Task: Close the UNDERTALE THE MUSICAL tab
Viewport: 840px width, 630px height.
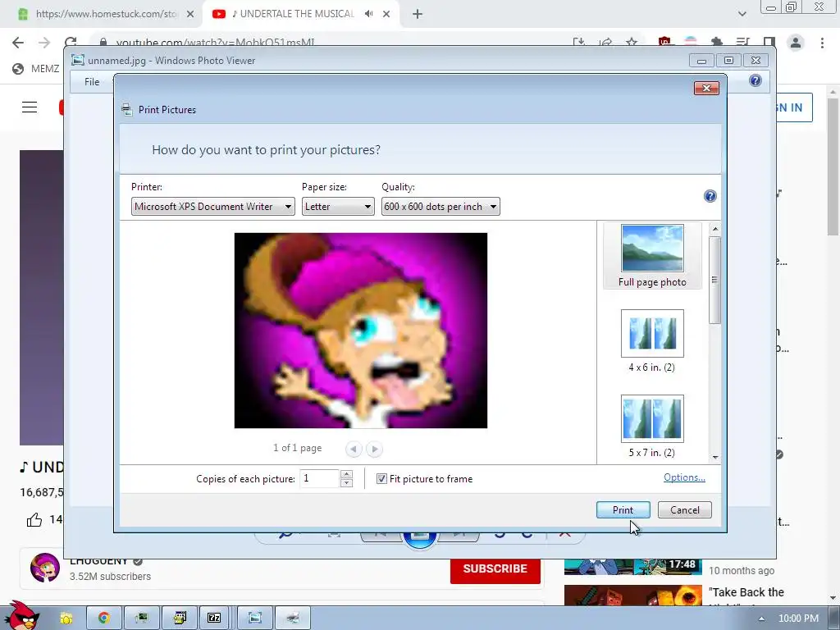Action: (x=386, y=15)
